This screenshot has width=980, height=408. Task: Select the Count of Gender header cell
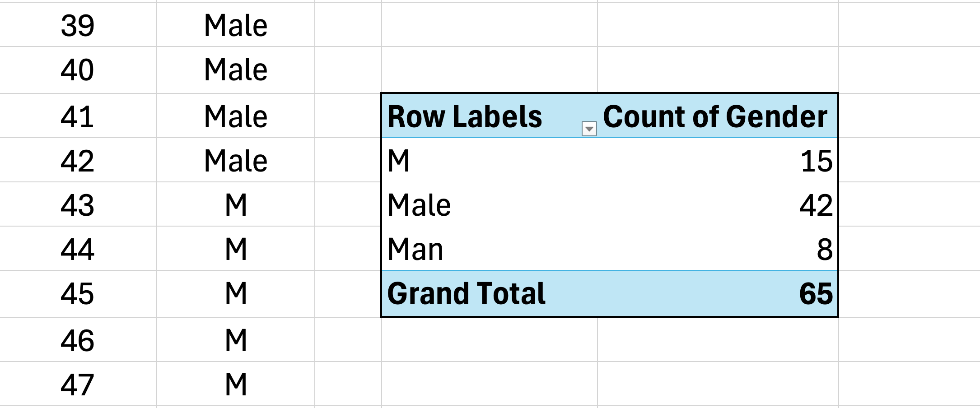[x=715, y=117]
